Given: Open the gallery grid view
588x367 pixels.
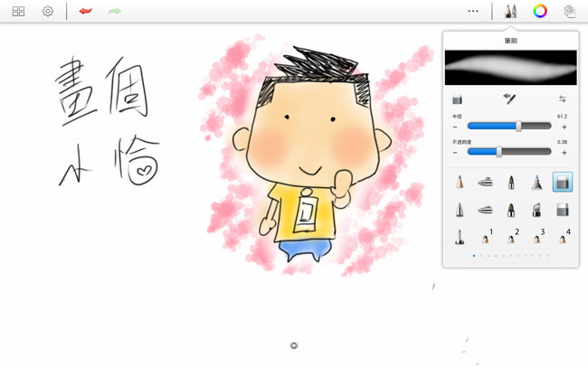Looking at the screenshot, I should (18, 11).
